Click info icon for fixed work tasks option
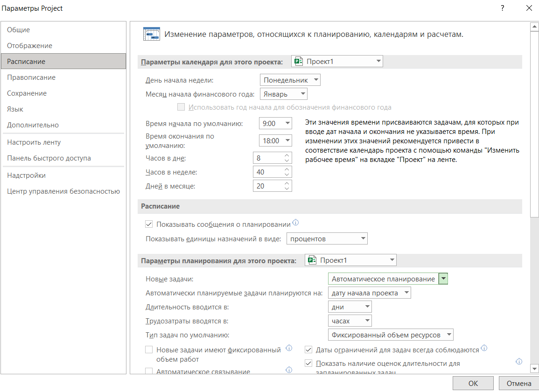This screenshot has height=392, width=539. tap(289, 348)
